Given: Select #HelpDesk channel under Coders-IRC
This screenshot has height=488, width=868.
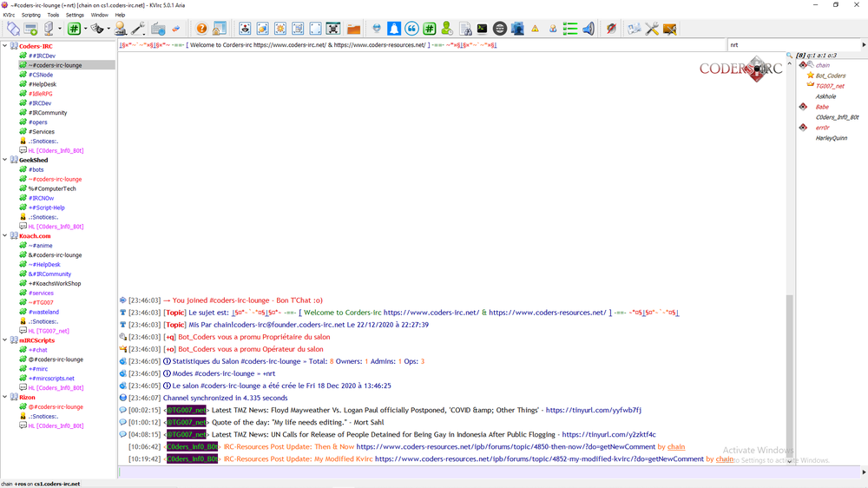Looking at the screenshot, I should [x=42, y=84].
